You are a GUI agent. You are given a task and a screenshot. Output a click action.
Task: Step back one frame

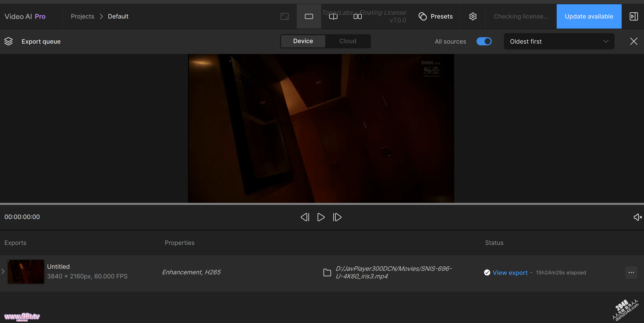coord(305,217)
